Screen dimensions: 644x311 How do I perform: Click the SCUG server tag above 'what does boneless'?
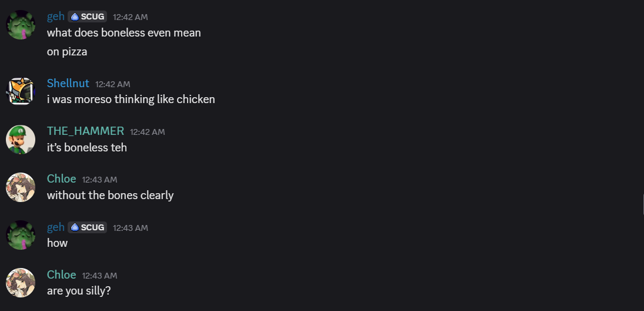pyautogui.click(x=87, y=16)
